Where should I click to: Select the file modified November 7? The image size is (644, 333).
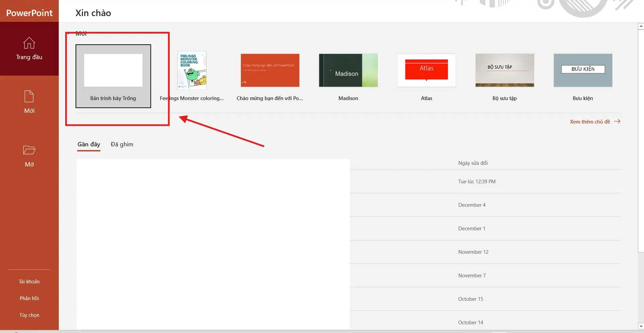click(349, 276)
